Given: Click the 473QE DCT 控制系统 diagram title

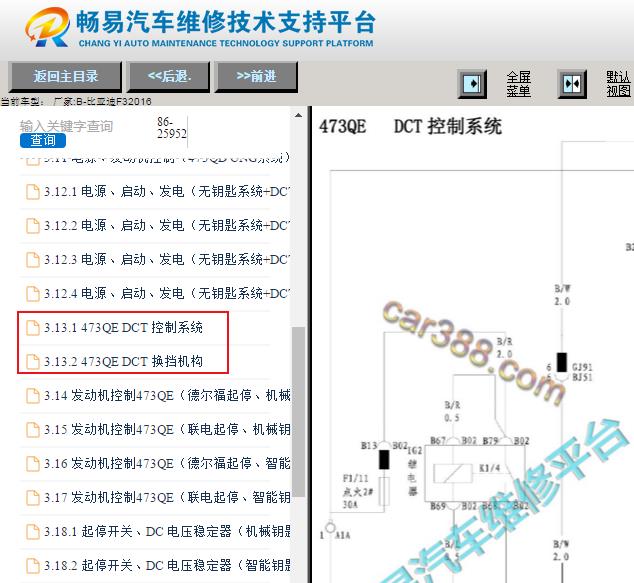Looking at the screenshot, I should 410,127.
